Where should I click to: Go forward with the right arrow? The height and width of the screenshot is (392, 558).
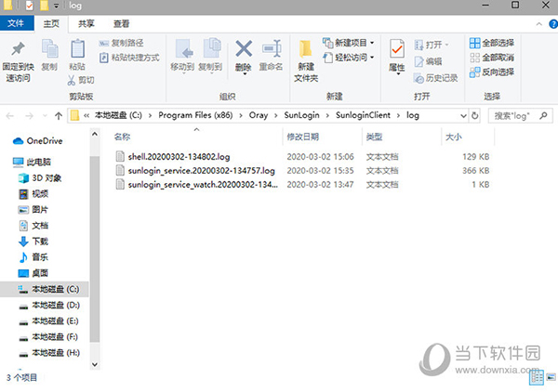coord(29,116)
